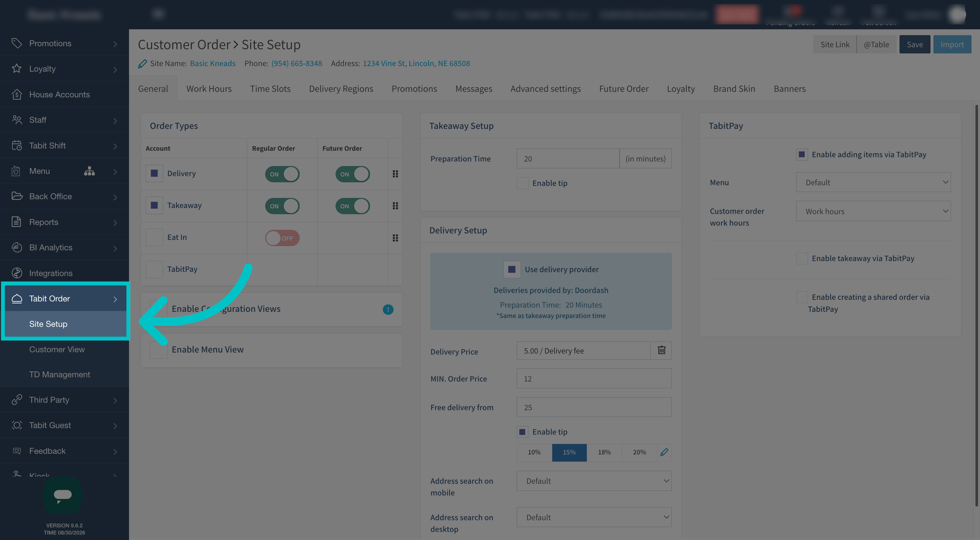Viewport: 980px width, 540px height.
Task: Click the pencil icon beside Site Name
Action: 143,63
